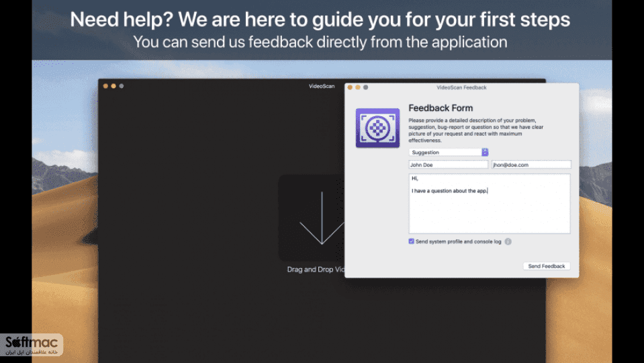Open the Suggestion feedback type dropdown
644x363 pixels.
(449, 152)
